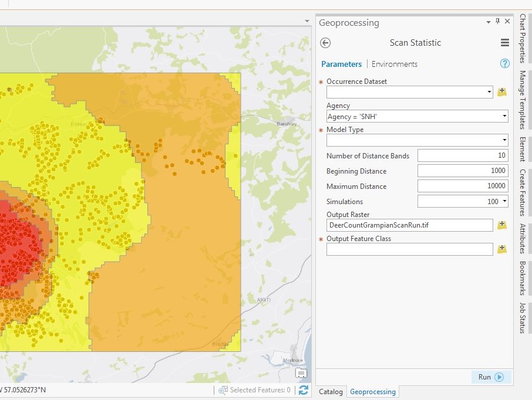Open the Manage Templates side tab
This screenshot has width=532, height=400.
pyautogui.click(x=523, y=100)
